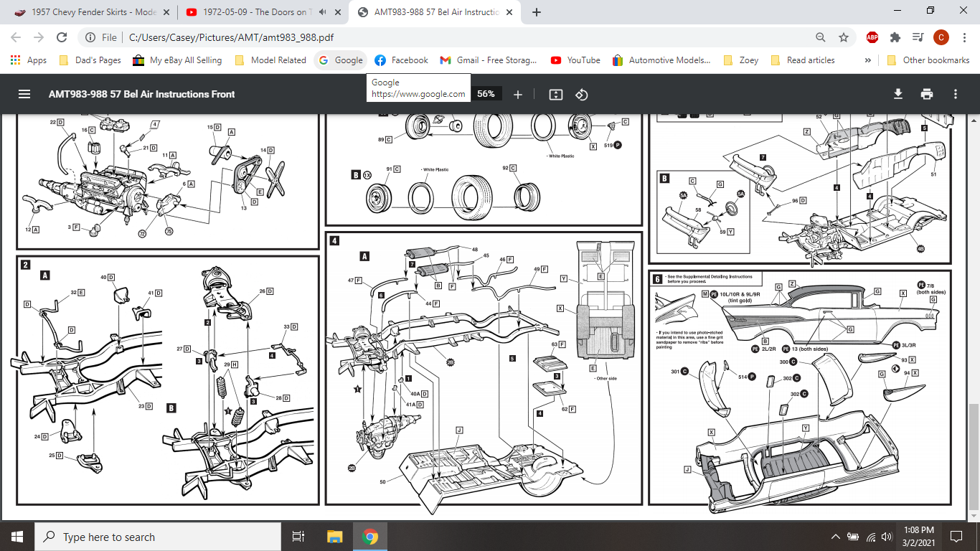Screen dimensions: 980x551
Task: Open the media control icon
Action: click(918, 37)
